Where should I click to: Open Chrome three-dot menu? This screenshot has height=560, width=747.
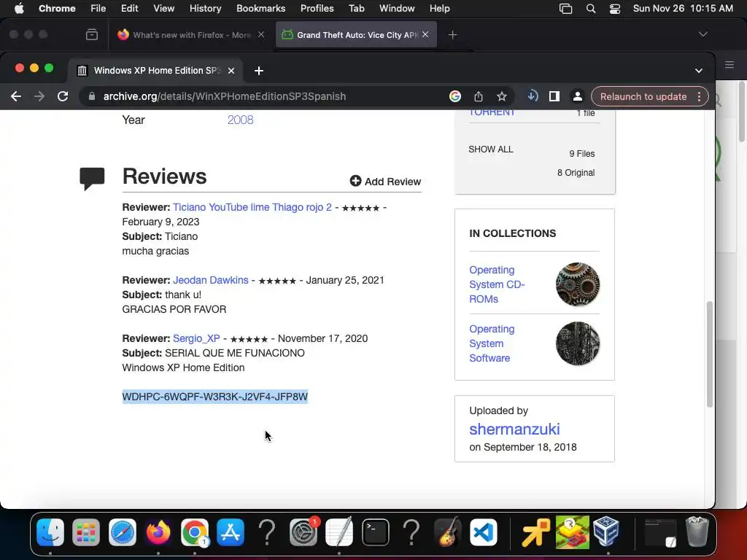click(699, 96)
